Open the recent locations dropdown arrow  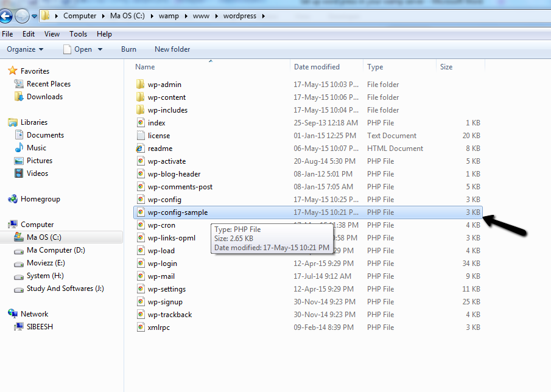coord(34,16)
